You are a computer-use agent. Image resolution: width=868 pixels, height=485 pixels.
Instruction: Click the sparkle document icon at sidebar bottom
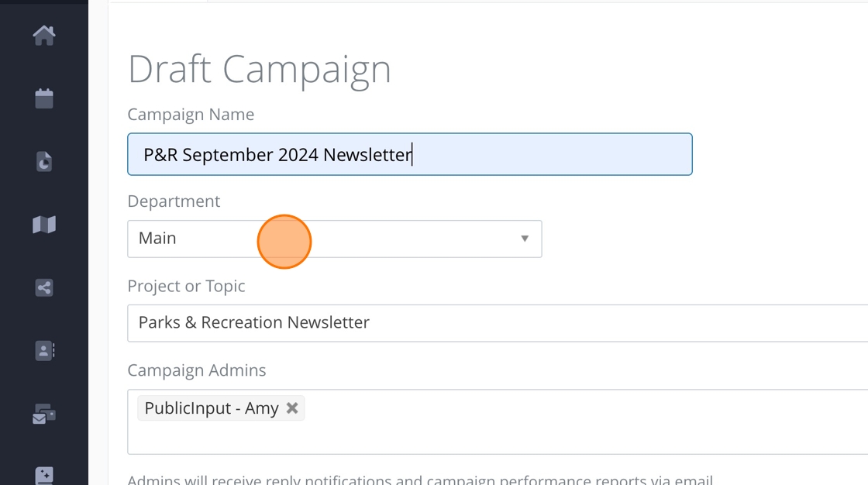[x=44, y=474]
